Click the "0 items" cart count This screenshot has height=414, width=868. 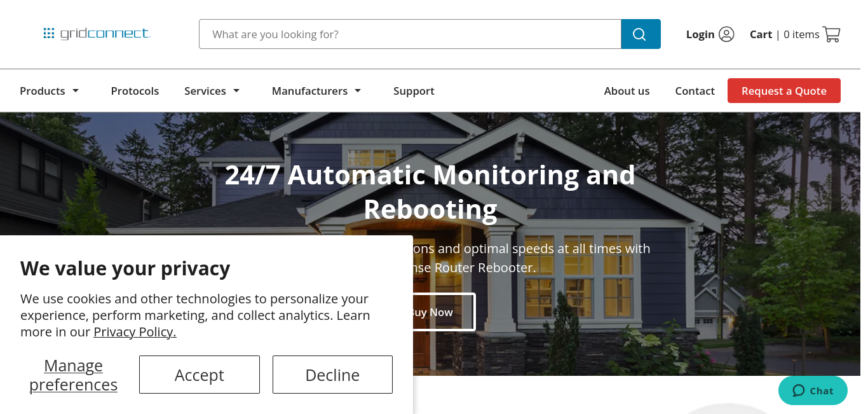(x=801, y=34)
